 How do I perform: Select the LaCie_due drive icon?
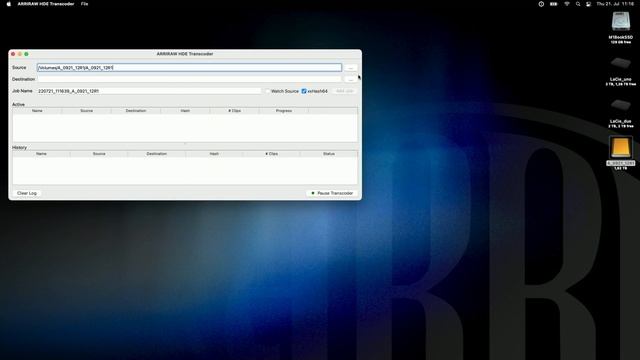(x=620, y=105)
